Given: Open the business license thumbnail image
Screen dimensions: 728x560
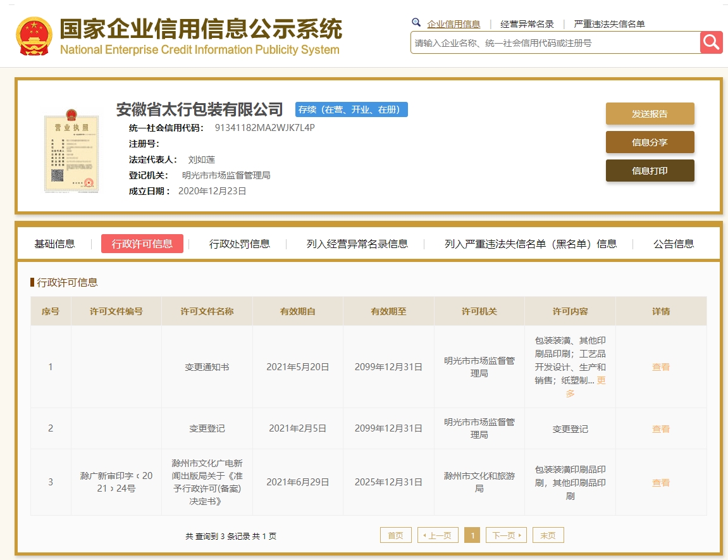Looking at the screenshot, I should click(71, 151).
